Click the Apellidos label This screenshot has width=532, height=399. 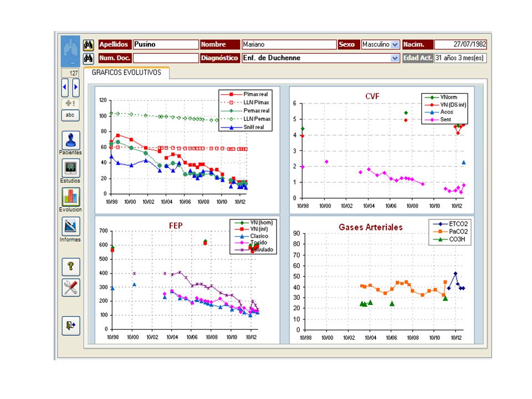click(x=114, y=44)
